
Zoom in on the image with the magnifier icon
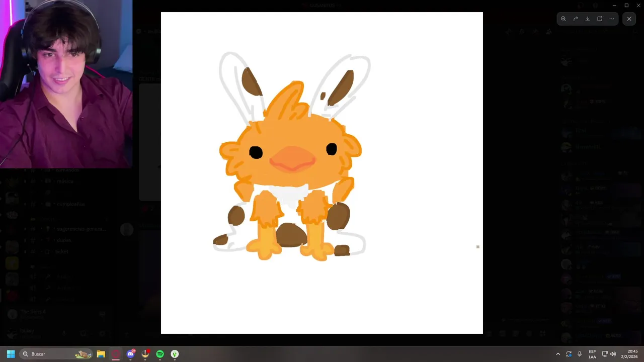pyautogui.click(x=563, y=19)
